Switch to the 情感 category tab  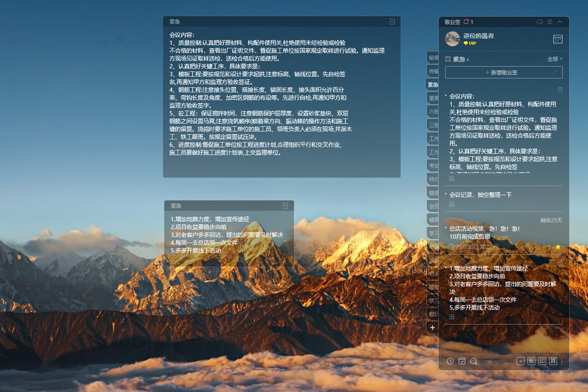pyautogui.click(x=433, y=193)
